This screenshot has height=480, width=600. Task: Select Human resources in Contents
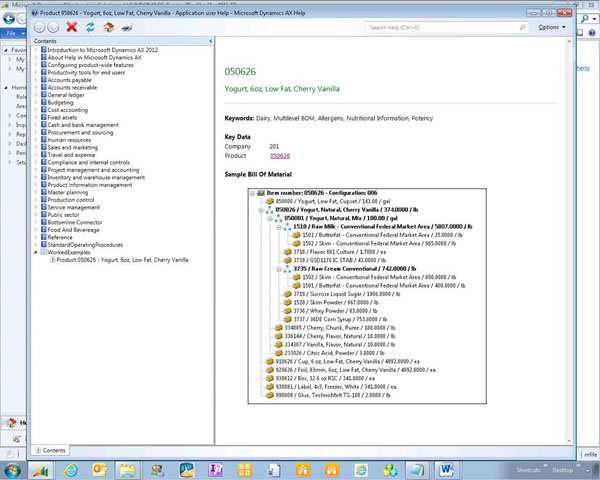click(x=69, y=140)
